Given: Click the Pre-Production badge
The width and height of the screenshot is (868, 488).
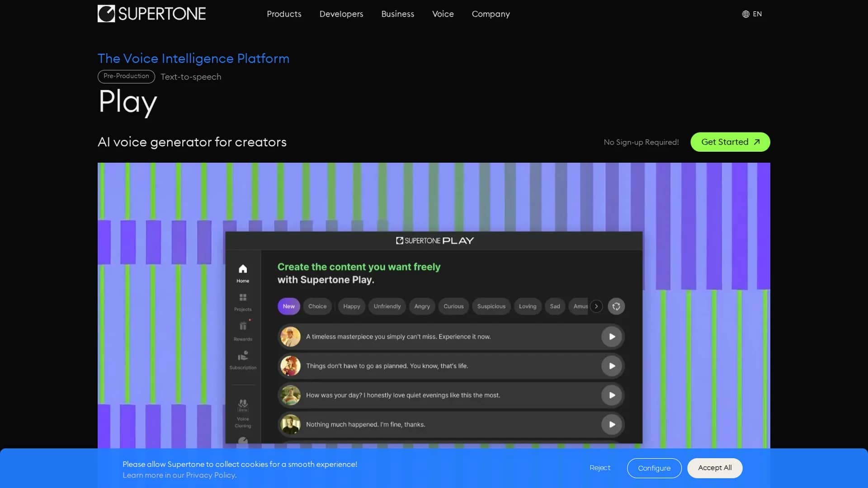Looking at the screenshot, I should (126, 76).
